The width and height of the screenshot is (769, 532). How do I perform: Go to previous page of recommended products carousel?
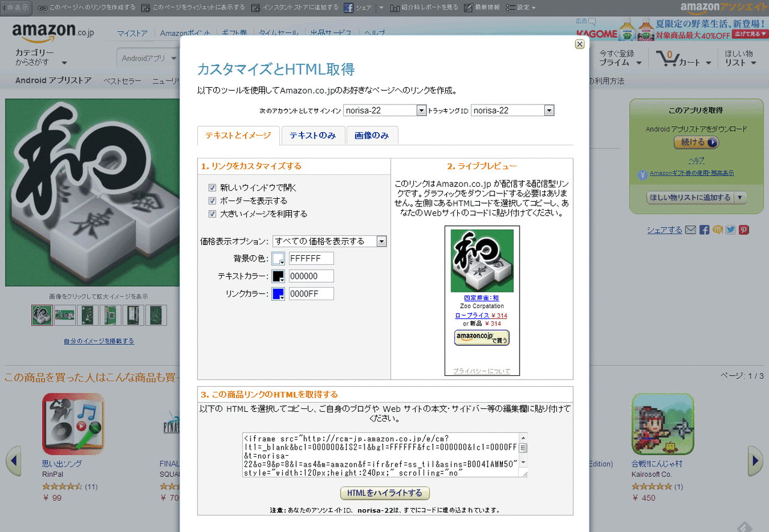tap(13, 461)
